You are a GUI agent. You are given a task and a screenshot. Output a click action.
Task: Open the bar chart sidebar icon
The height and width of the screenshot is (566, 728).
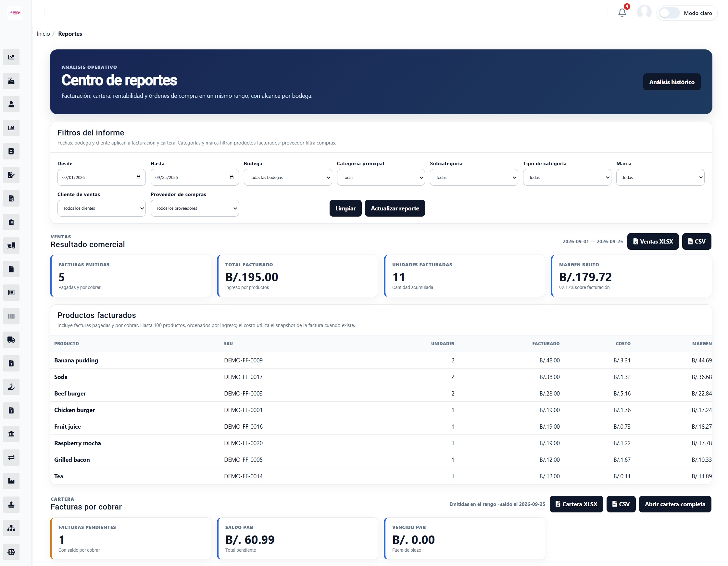click(11, 128)
